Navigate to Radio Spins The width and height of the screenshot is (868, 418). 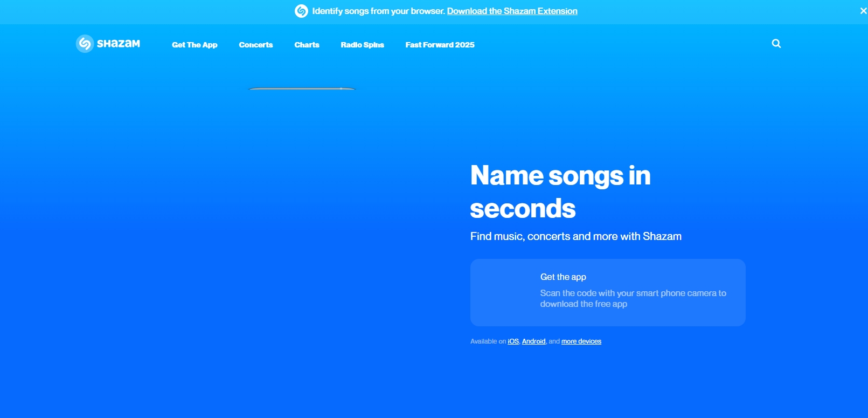(362, 45)
